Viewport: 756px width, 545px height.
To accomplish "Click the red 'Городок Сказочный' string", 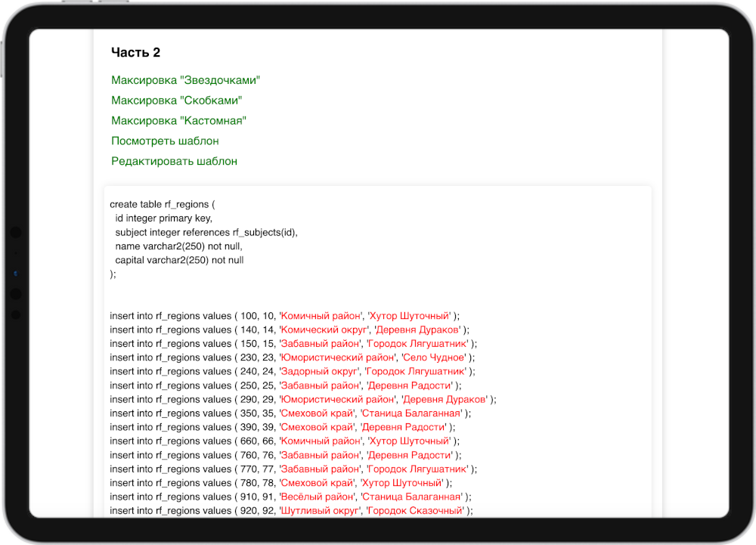I will 415,511.
